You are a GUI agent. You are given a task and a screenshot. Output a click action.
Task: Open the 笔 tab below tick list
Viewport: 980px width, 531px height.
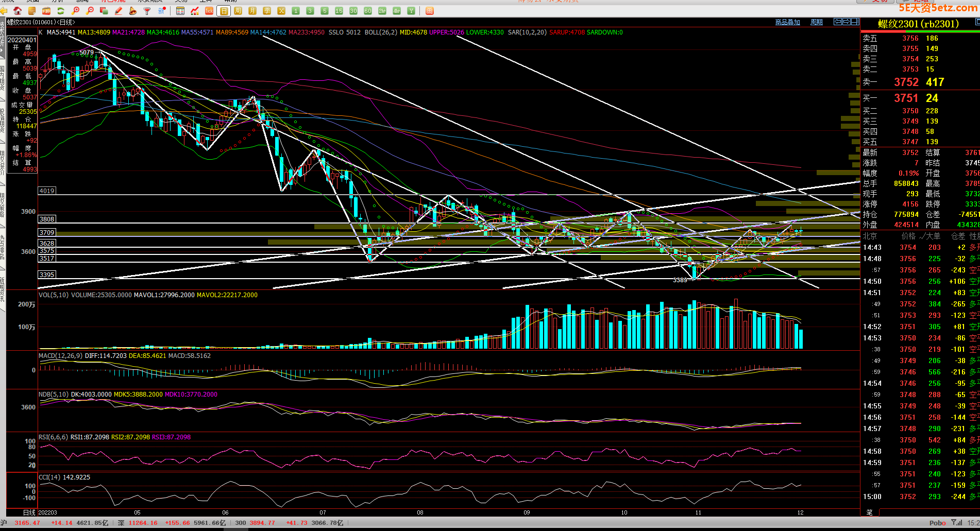click(x=869, y=512)
